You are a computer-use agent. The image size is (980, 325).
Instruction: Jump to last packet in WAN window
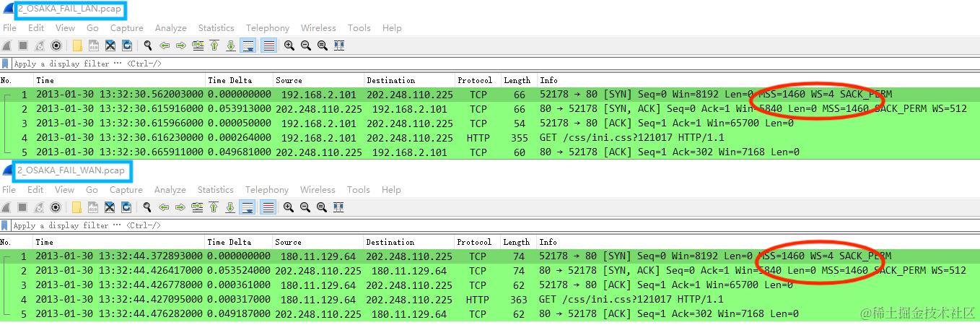pyautogui.click(x=231, y=207)
